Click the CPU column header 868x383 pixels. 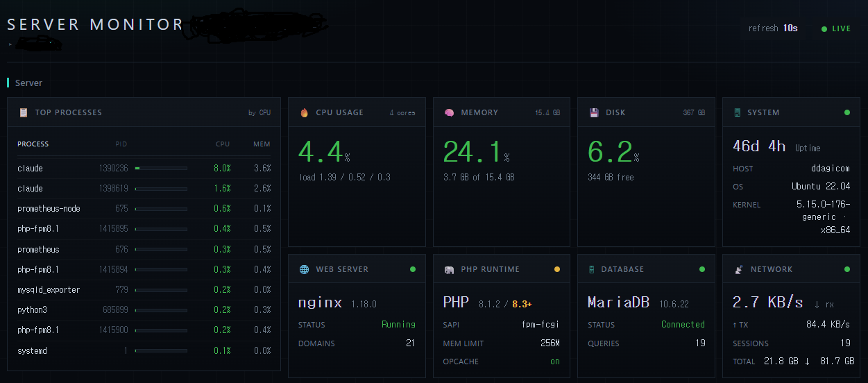[223, 144]
